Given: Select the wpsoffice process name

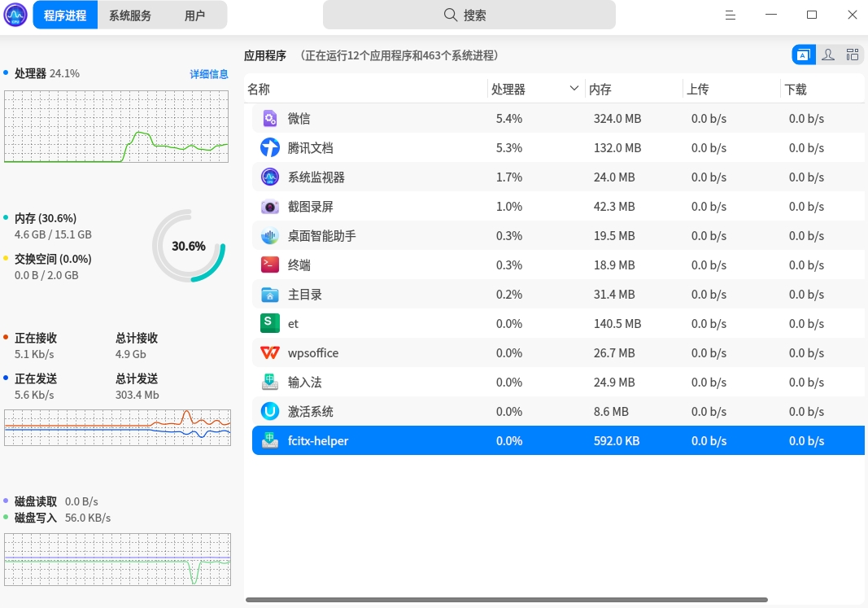Looking at the screenshot, I should coord(313,353).
